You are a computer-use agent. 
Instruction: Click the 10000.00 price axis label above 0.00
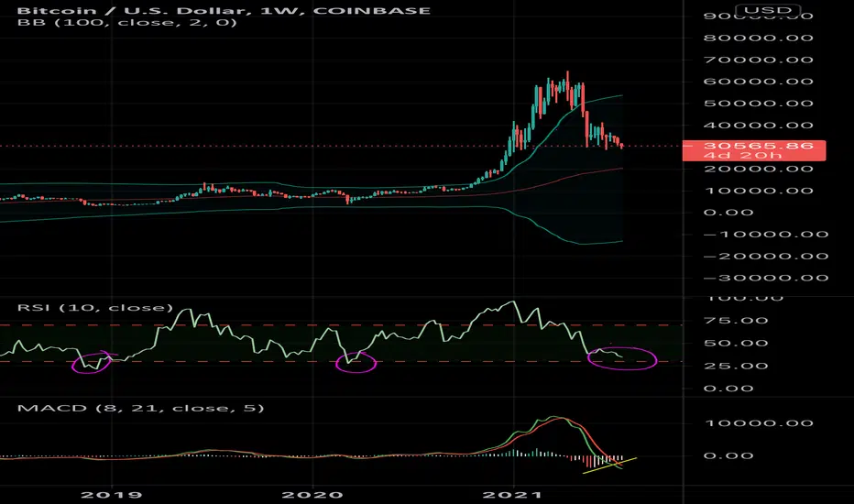[x=758, y=191]
